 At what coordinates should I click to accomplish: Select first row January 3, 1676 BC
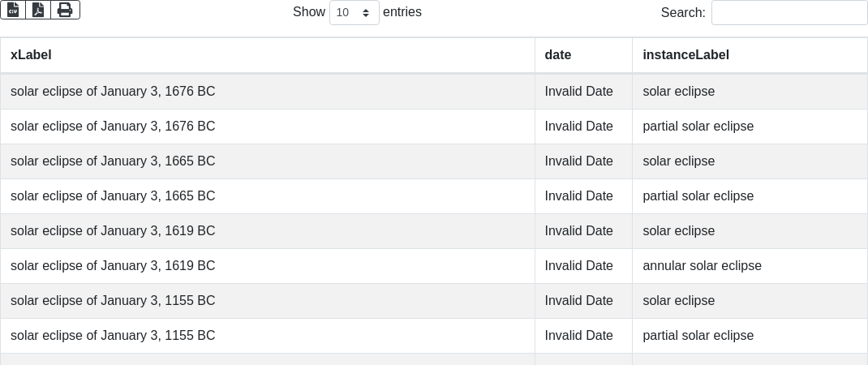point(113,92)
